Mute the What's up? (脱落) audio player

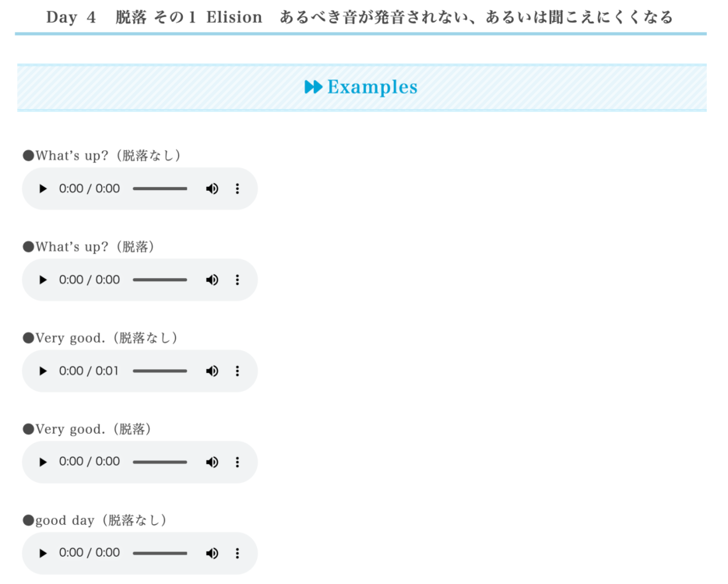pos(213,280)
